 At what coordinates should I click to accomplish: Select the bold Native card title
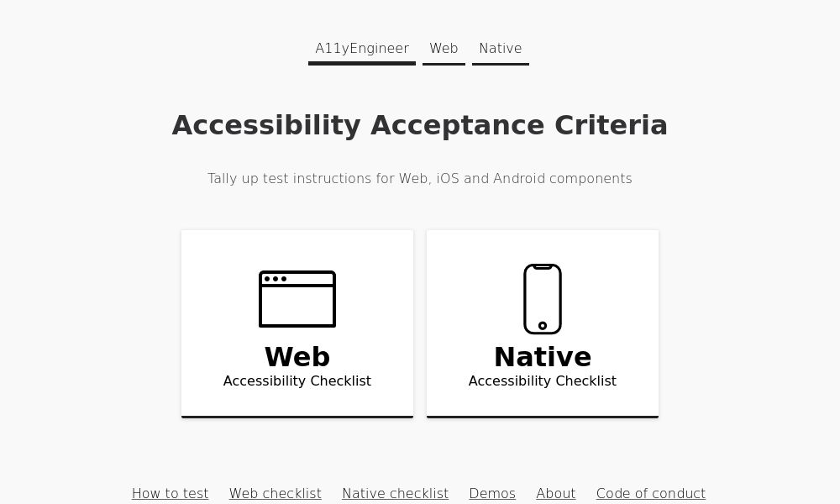tap(543, 357)
